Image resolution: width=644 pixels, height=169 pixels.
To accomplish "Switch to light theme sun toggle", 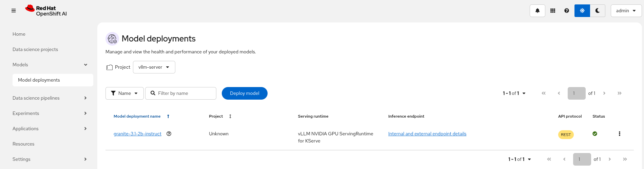I will (x=582, y=11).
